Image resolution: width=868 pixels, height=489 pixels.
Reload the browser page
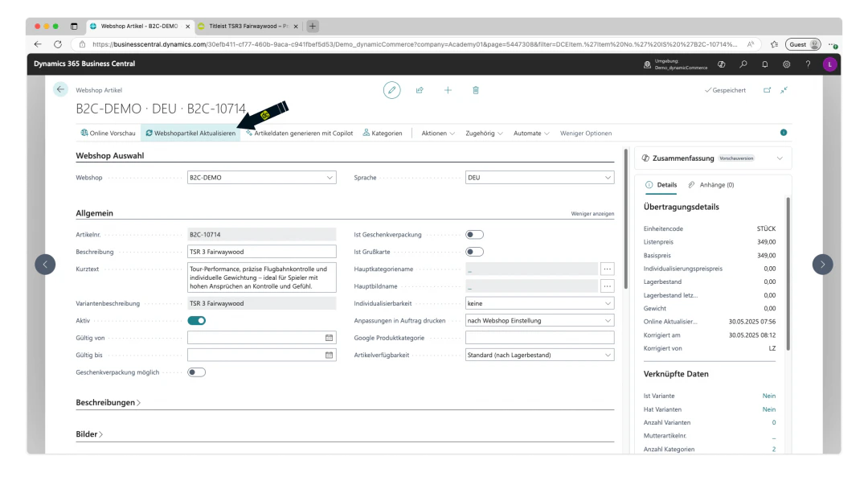pos(58,44)
